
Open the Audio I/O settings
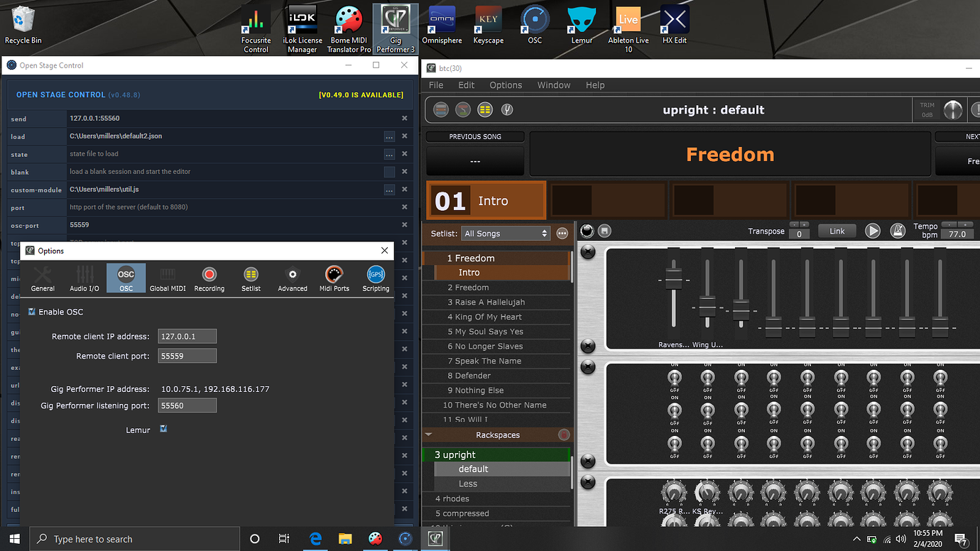85,278
